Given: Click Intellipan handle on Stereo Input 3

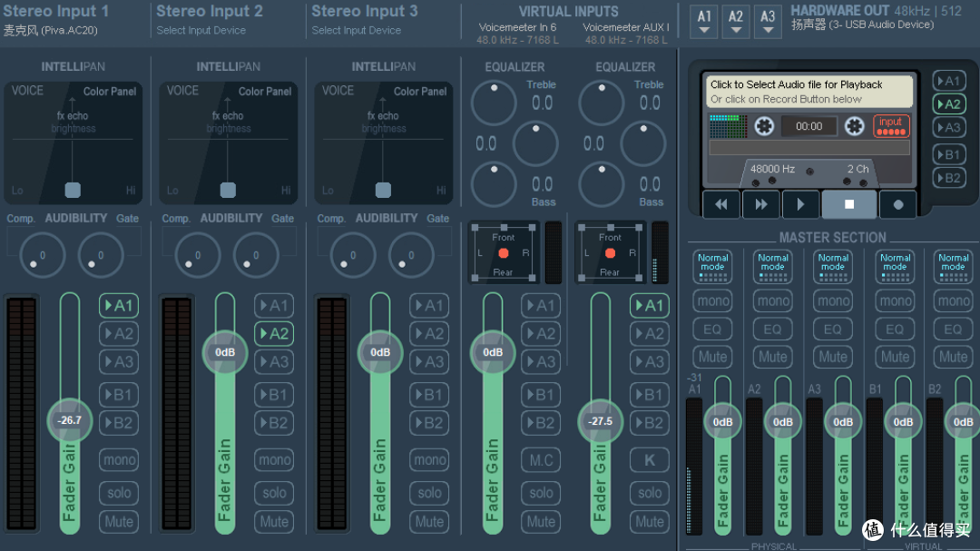Looking at the screenshot, I should point(383,190).
